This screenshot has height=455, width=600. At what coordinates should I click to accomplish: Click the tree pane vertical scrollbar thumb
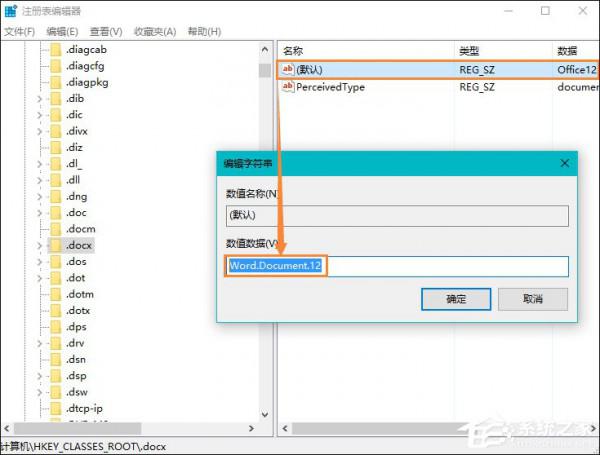coord(265,70)
